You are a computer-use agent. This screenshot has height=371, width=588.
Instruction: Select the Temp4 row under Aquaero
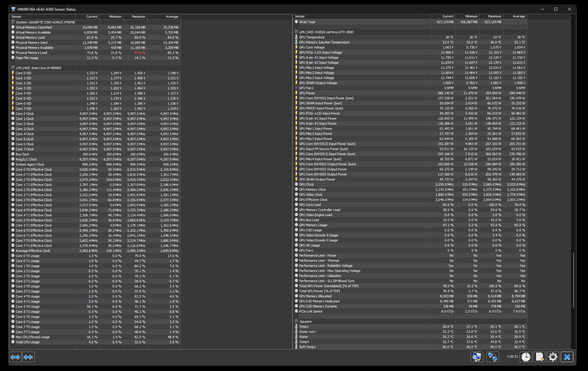(410, 342)
